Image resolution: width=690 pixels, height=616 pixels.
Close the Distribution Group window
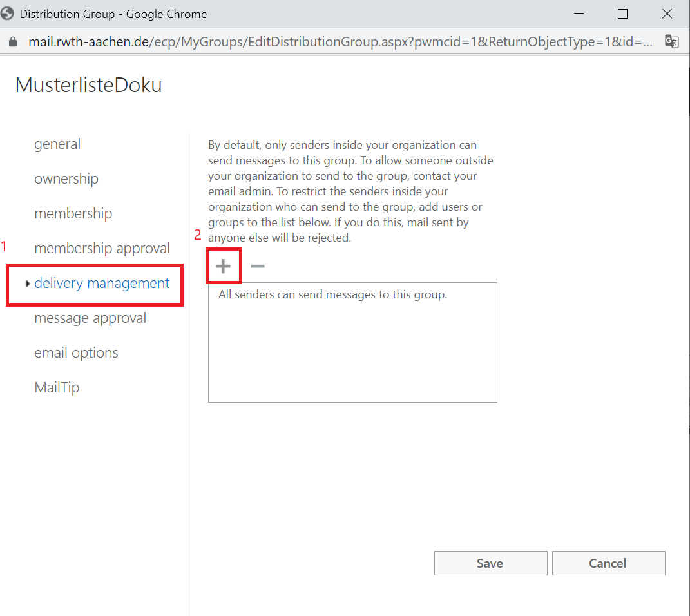tap(667, 14)
